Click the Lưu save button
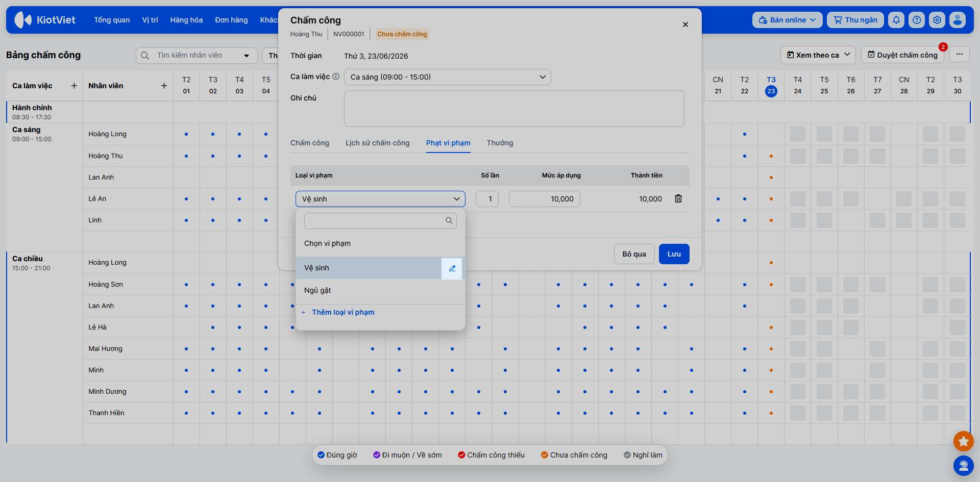980x482 pixels. tap(674, 254)
